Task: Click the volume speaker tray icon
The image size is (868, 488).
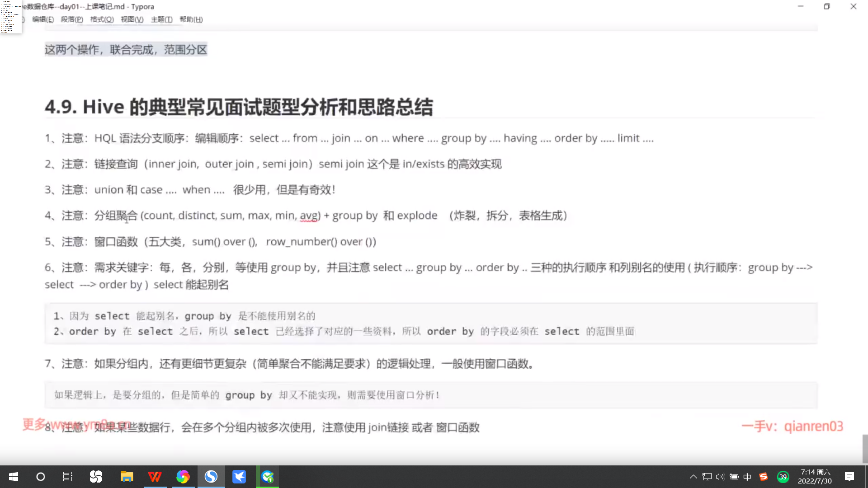Action: (x=720, y=477)
